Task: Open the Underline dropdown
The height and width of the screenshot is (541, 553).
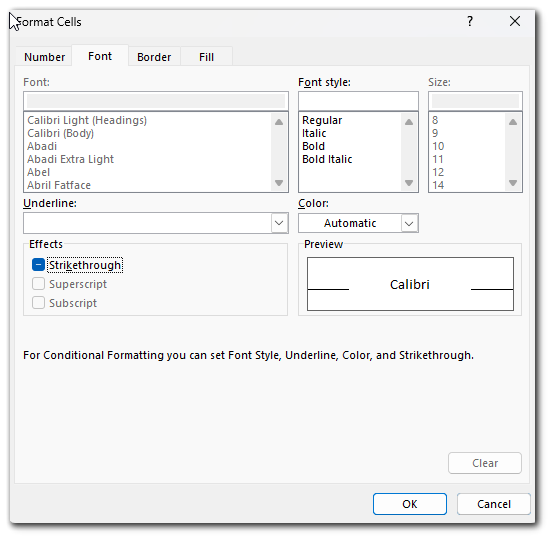Action: click(x=156, y=223)
